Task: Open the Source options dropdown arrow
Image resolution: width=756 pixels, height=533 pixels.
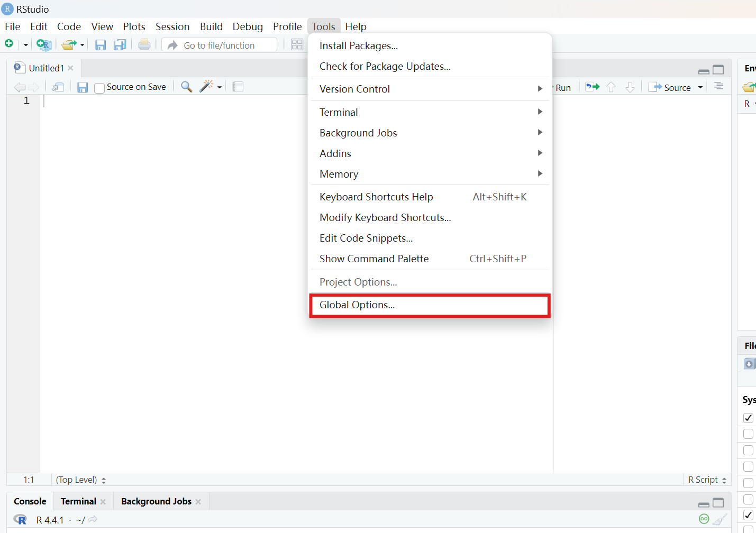Action: tap(700, 87)
